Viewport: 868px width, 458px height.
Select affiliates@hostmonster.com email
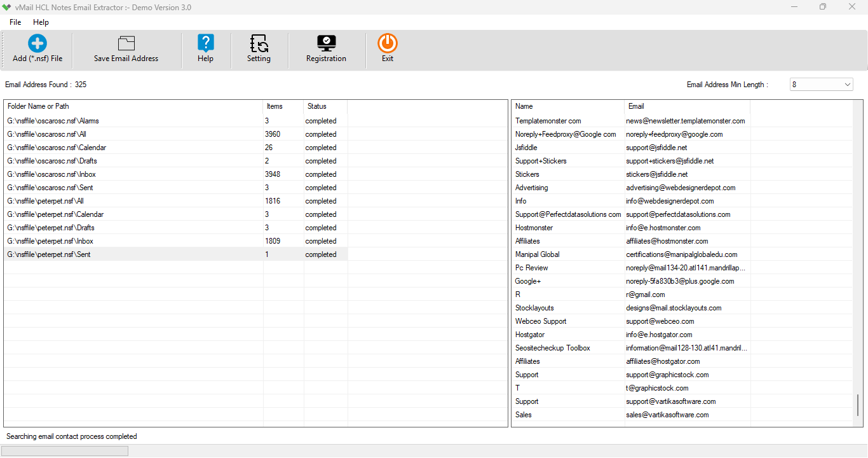(x=667, y=241)
